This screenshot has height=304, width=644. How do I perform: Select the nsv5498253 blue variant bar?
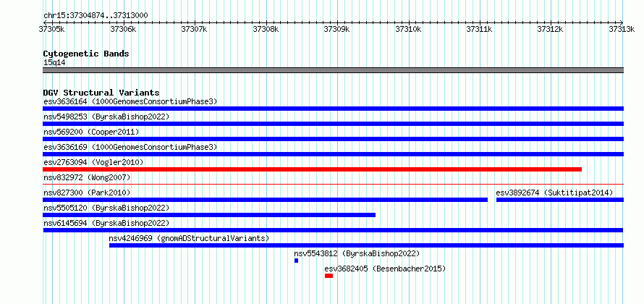(333, 124)
